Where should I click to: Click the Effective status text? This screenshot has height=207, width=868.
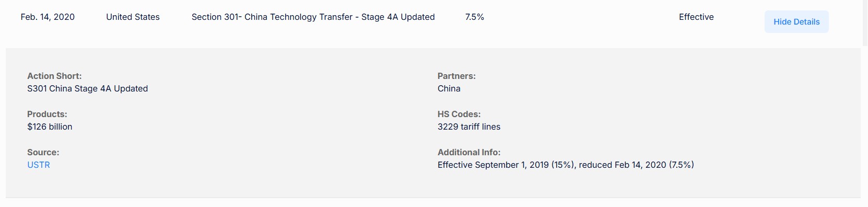696,17
